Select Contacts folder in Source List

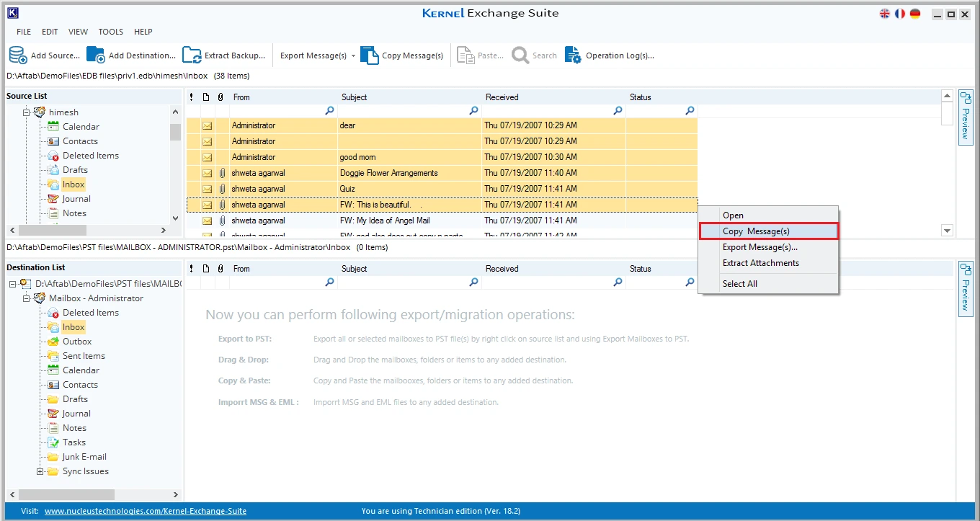[x=80, y=141]
